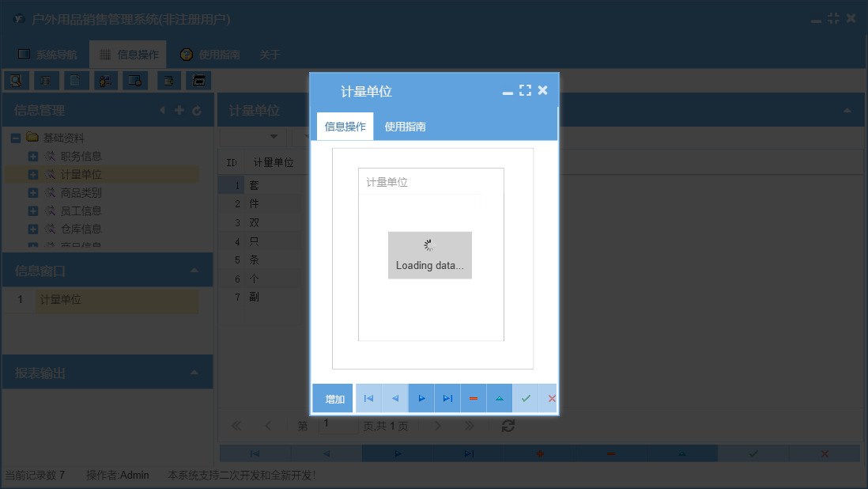Click the refresh icon in 信息管理 header
868x489 pixels.
[196, 110]
